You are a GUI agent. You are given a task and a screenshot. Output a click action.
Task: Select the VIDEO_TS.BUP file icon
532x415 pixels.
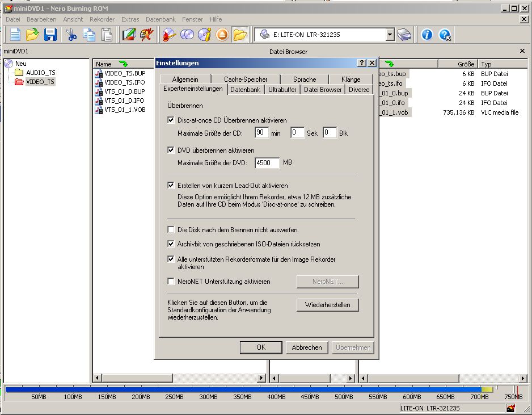tap(99, 73)
